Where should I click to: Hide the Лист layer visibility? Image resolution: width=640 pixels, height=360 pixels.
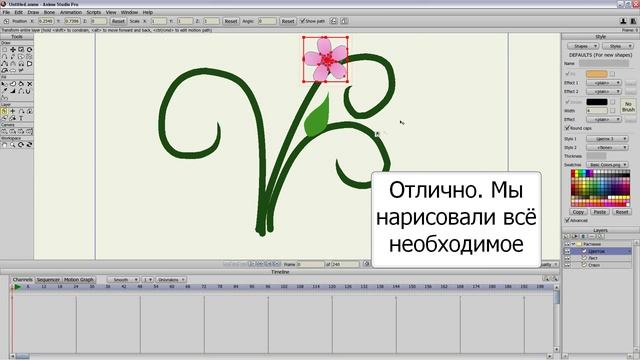[x=567, y=258]
